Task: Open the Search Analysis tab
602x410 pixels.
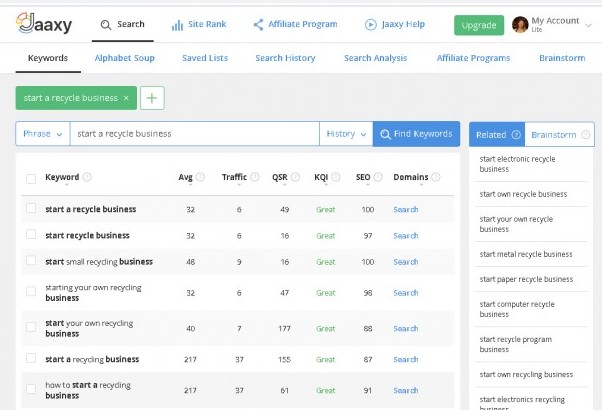Action: tap(375, 58)
